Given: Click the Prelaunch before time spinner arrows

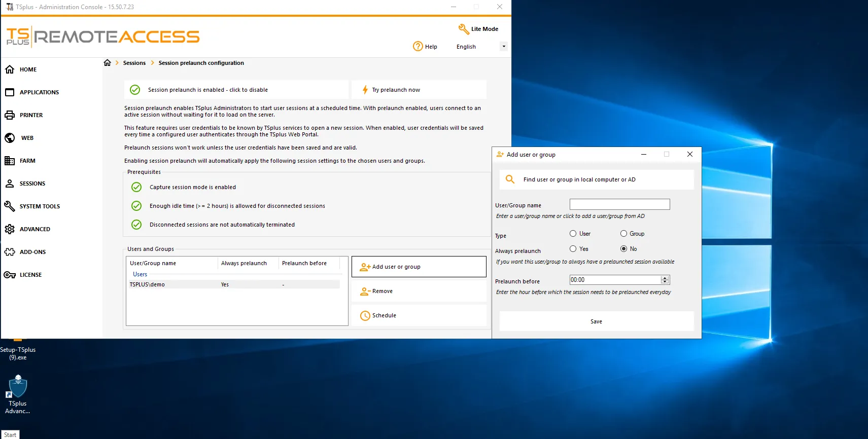Looking at the screenshot, I should click(x=665, y=280).
